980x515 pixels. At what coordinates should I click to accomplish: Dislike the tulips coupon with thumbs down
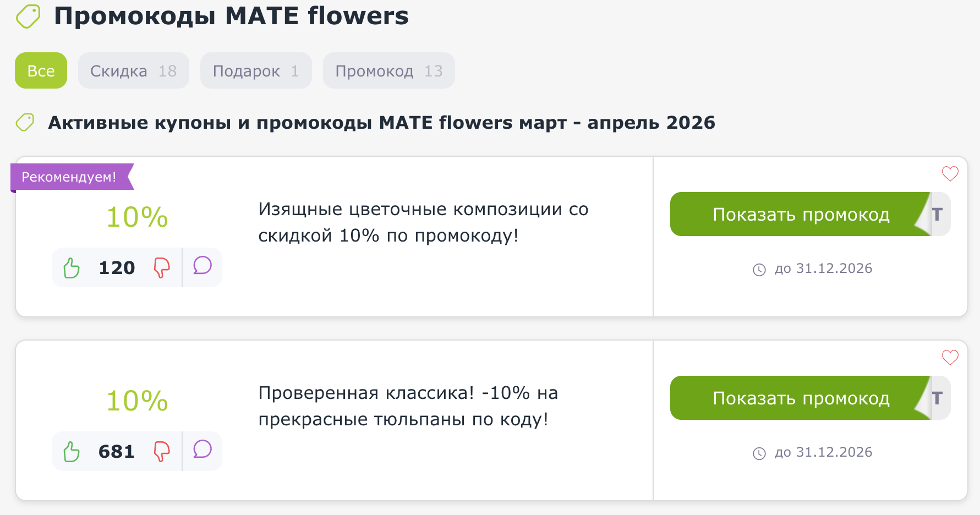pos(161,451)
